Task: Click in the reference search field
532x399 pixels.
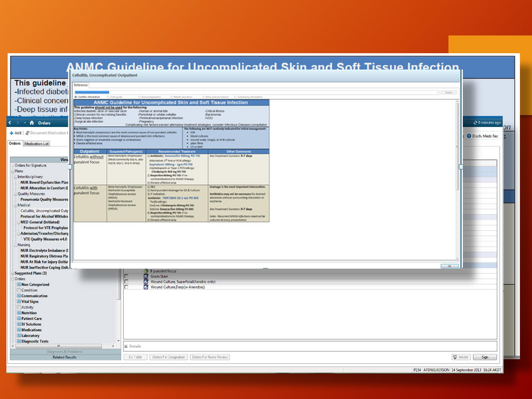Action: (255, 92)
